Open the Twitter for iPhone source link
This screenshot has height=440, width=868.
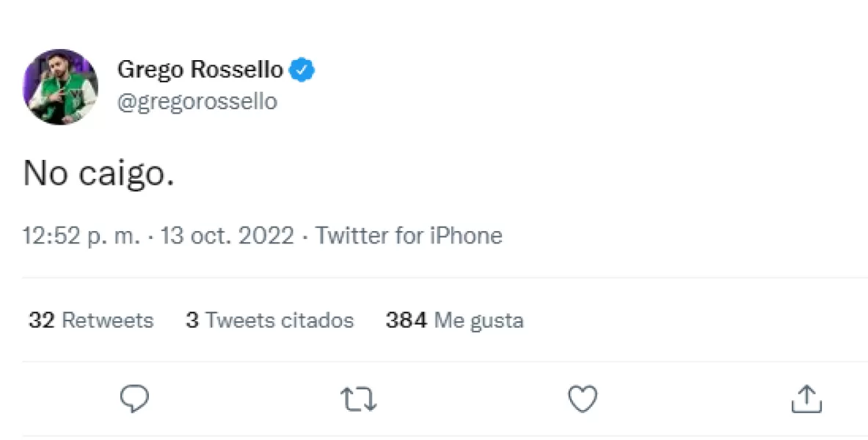(x=408, y=235)
